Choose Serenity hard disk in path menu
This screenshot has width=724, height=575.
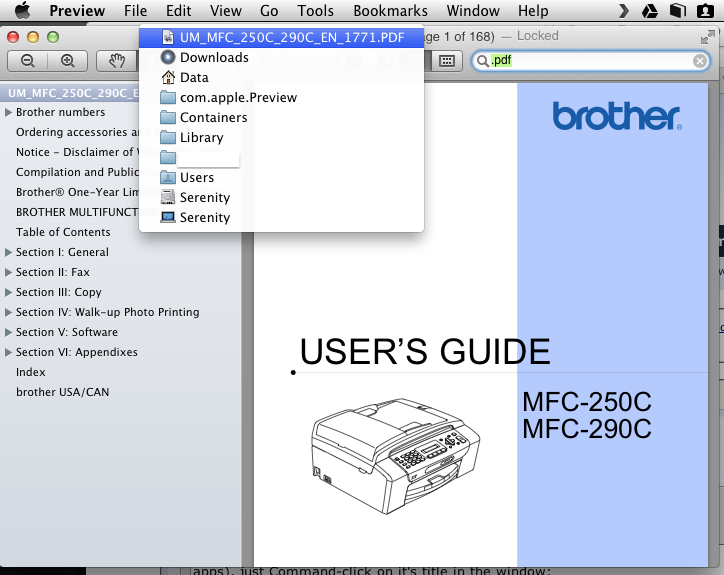click(281, 197)
